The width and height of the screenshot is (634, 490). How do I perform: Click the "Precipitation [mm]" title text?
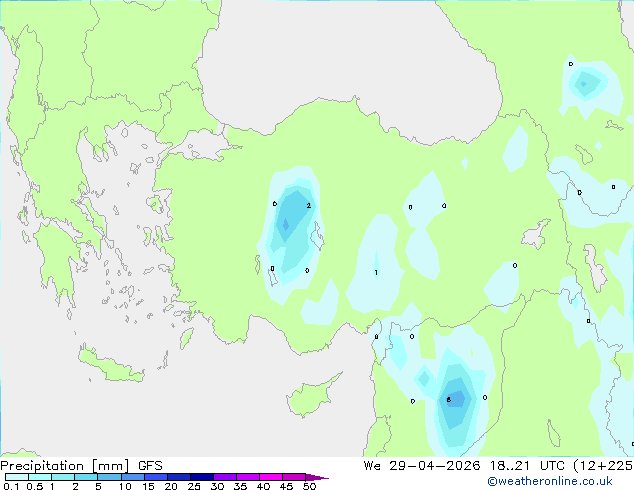65,466
